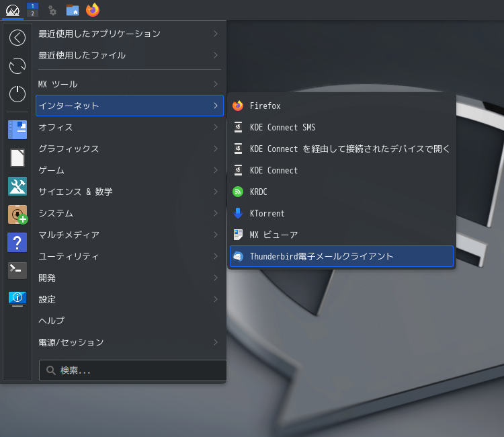This screenshot has height=437, width=504.
Task: Launch the terminal icon in sidebar
Action: pos(17,270)
